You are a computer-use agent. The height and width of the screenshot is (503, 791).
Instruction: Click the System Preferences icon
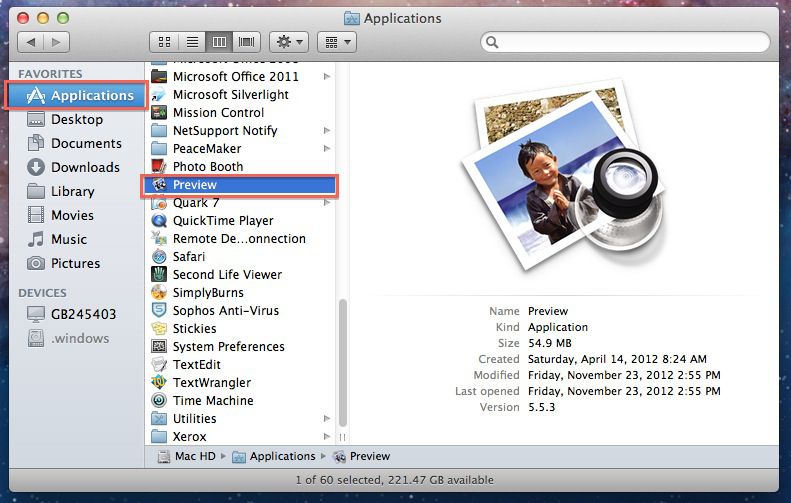[x=159, y=347]
